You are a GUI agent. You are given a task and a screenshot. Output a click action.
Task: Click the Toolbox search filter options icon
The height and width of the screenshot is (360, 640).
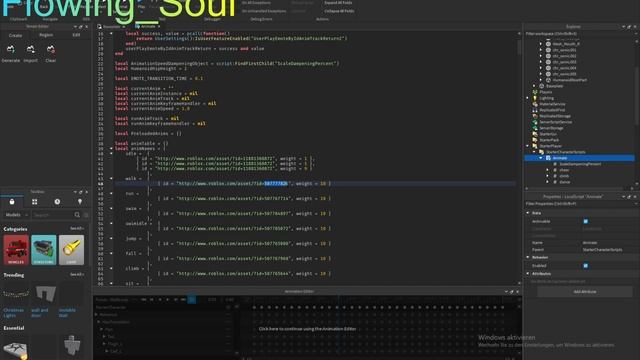pos(86,215)
